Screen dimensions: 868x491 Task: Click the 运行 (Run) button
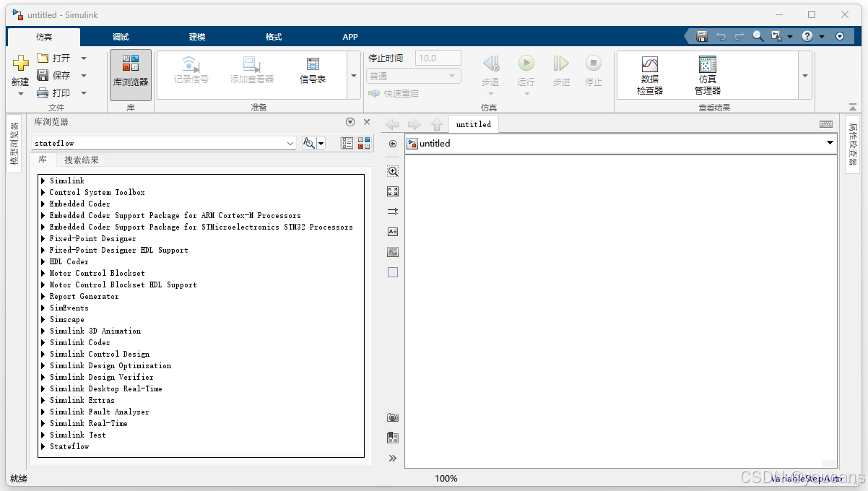pos(526,71)
